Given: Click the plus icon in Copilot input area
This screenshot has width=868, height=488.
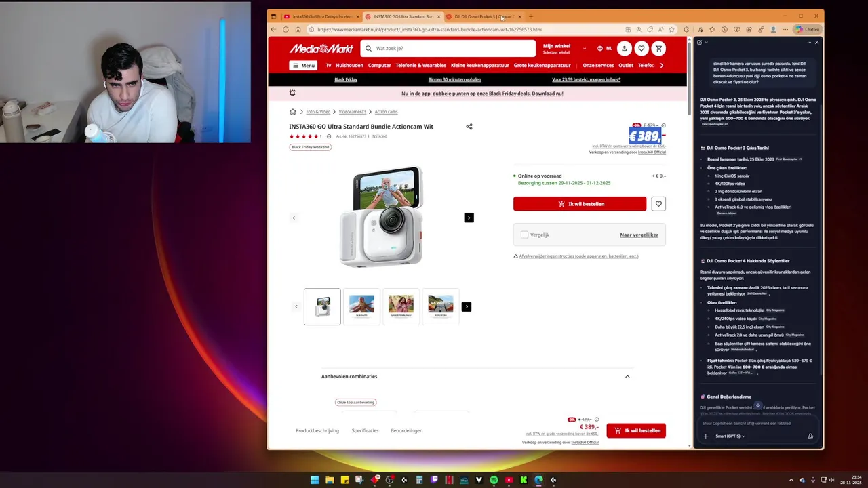Looking at the screenshot, I should pyautogui.click(x=705, y=436).
